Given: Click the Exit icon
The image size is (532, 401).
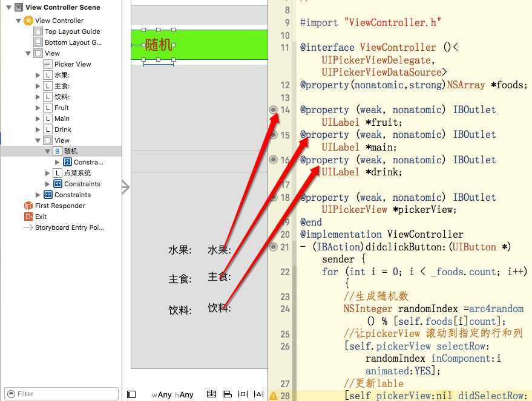Looking at the screenshot, I should (x=28, y=217).
